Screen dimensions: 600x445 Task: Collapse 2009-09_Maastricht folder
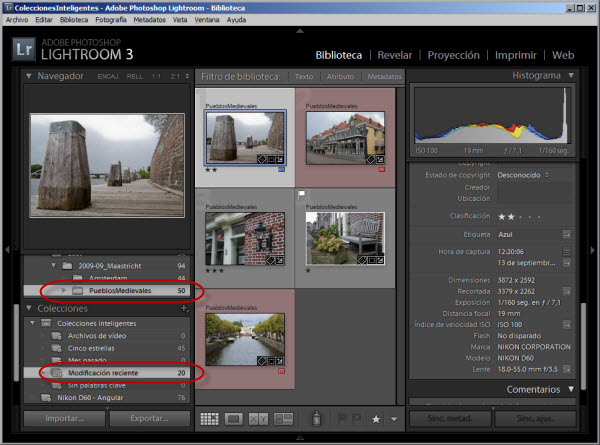coord(54,265)
